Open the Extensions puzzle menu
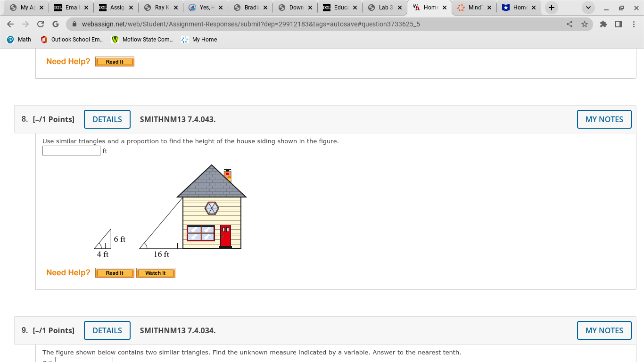This screenshot has width=644, height=362. tap(603, 24)
